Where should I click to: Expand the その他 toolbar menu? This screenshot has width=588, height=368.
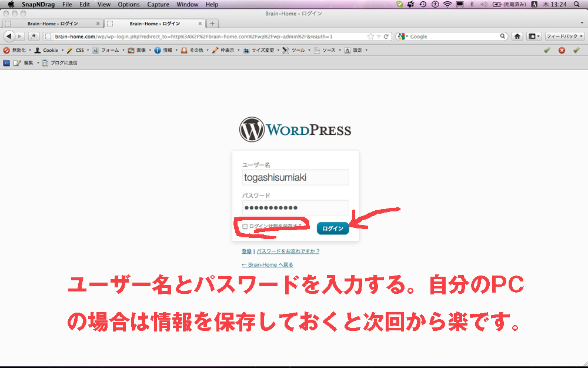[x=195, y=50]
